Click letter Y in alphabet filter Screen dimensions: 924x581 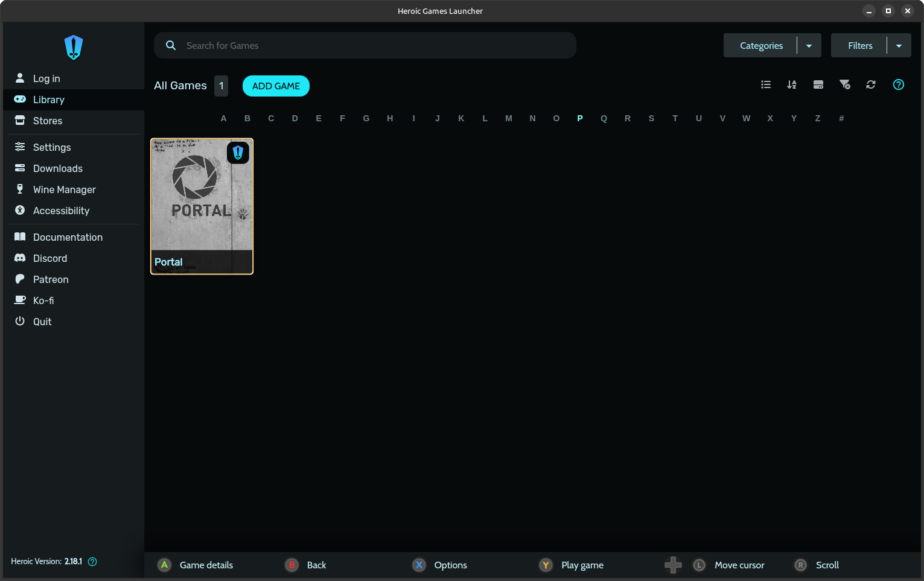(x=794, y=118)
